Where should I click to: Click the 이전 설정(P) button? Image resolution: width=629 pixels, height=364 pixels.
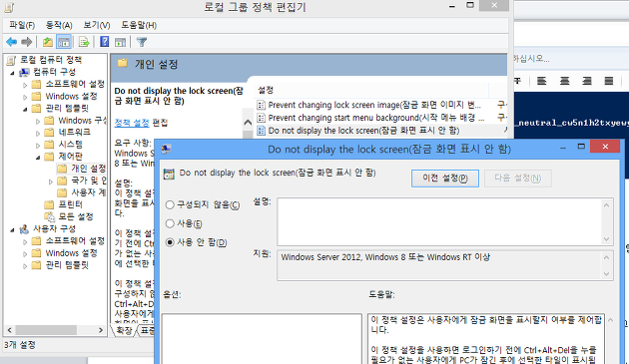(x=445, y=178)
